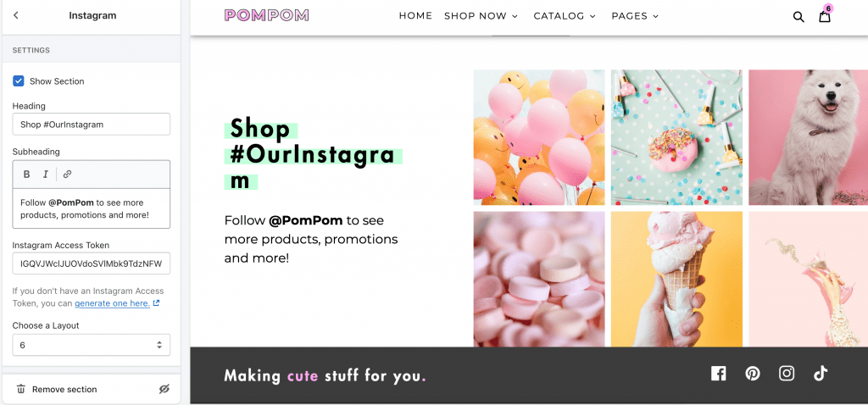Open the Choose a Layout dropdown
Screen dimensions: 868x405
92,345
